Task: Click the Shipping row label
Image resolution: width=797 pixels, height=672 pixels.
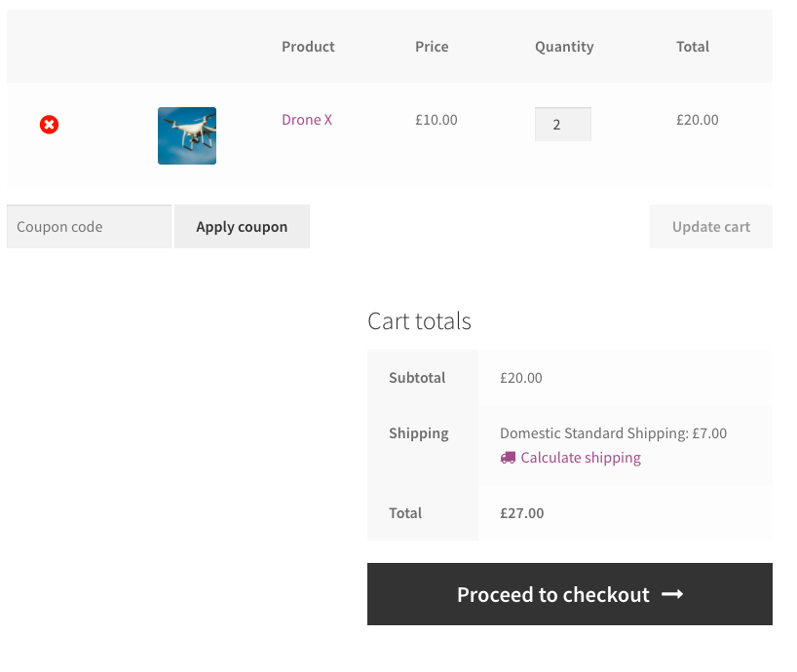Action: (x=418, y=433)
